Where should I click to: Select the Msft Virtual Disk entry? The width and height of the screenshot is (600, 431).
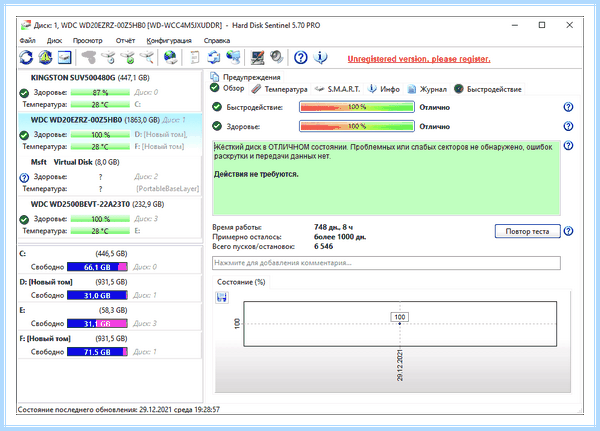pos(110,175)
